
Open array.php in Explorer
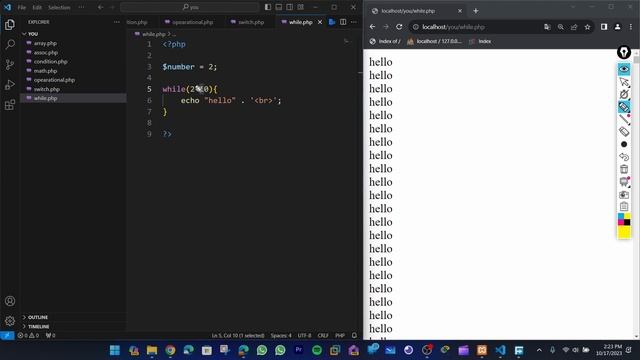[x=45, y=43]
